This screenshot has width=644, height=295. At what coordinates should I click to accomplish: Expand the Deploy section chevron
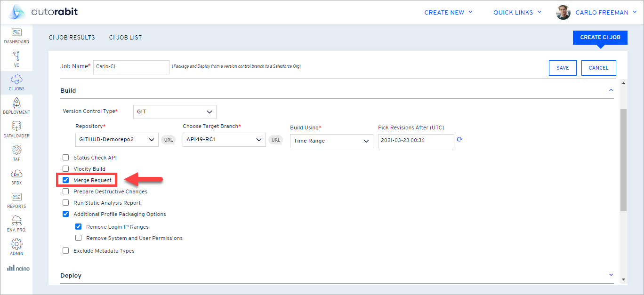(611, 275)
